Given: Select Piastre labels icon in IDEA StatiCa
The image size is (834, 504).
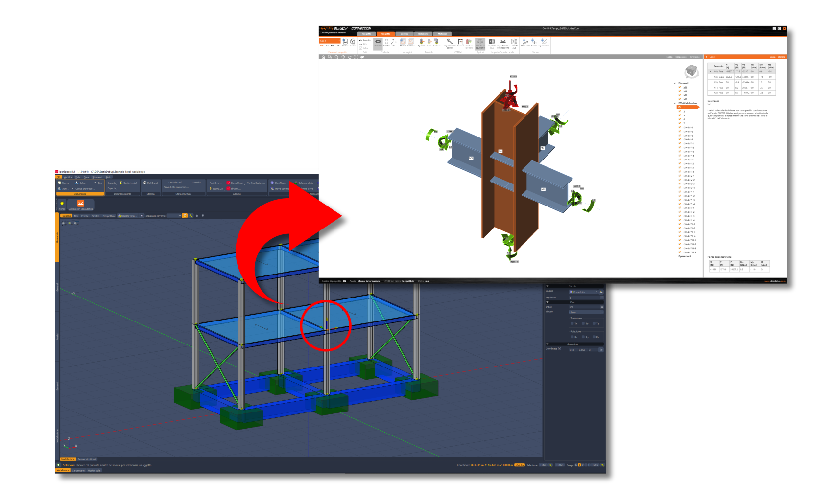Looking at the screenshot, I should click(386, 42).
